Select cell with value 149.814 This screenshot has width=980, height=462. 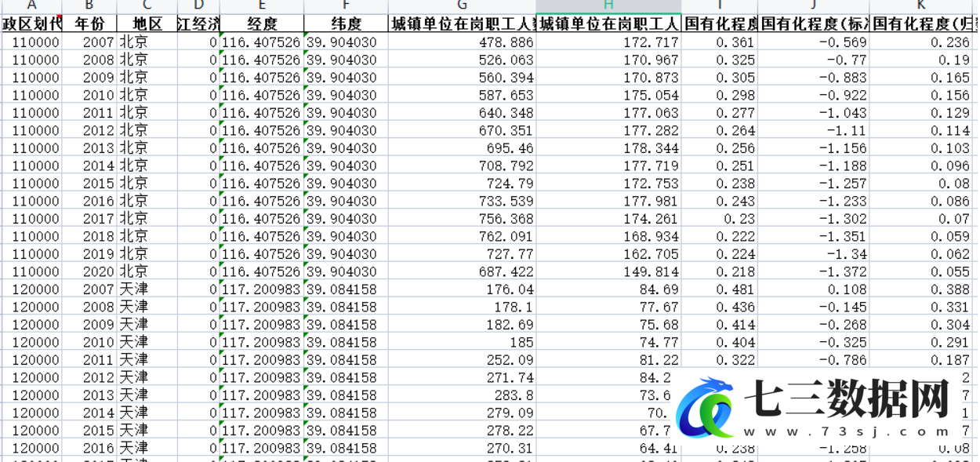click(608, 271)
